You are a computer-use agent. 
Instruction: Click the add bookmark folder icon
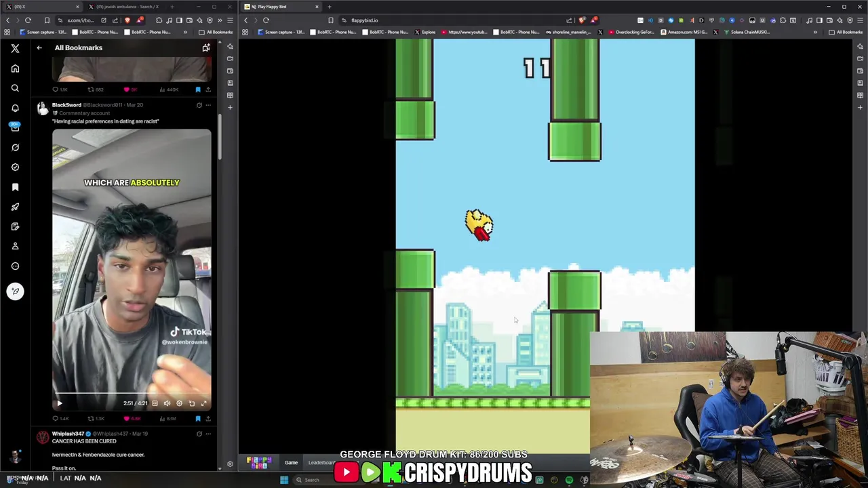click(206, 47)
